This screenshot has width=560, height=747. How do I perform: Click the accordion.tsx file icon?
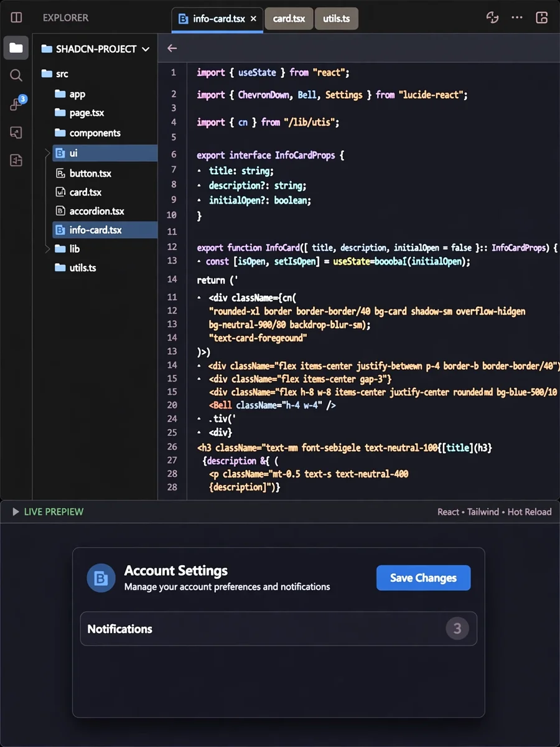(x=60, y=211)
